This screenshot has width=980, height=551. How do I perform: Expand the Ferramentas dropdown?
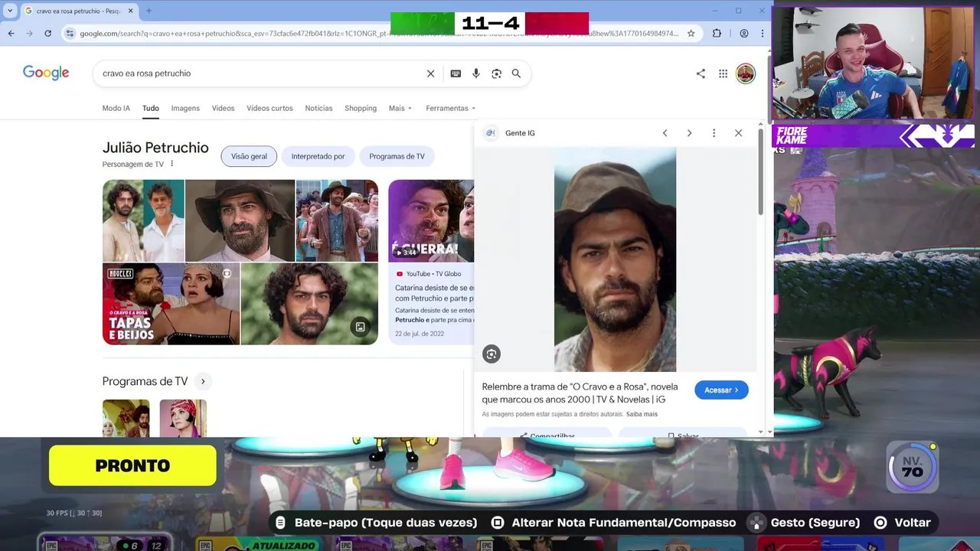(450, 108)
